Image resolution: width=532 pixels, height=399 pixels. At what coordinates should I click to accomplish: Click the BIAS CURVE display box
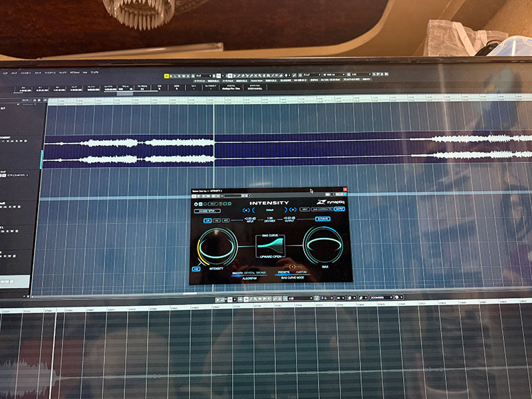[x=271, y=245]
